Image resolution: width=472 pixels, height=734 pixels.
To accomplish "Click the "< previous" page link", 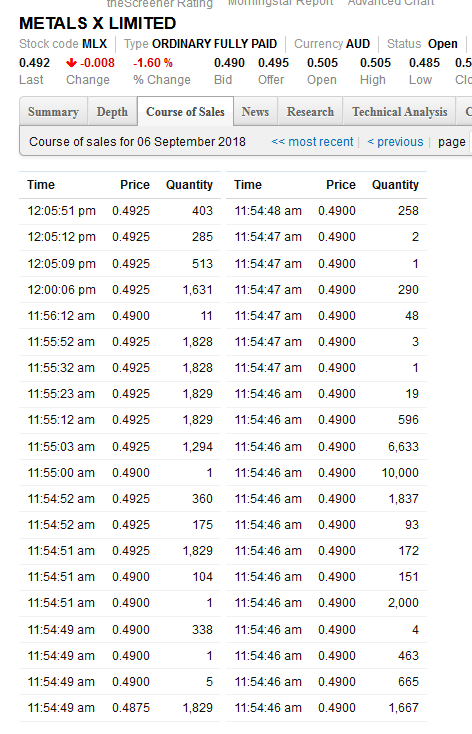I will 395,142.
